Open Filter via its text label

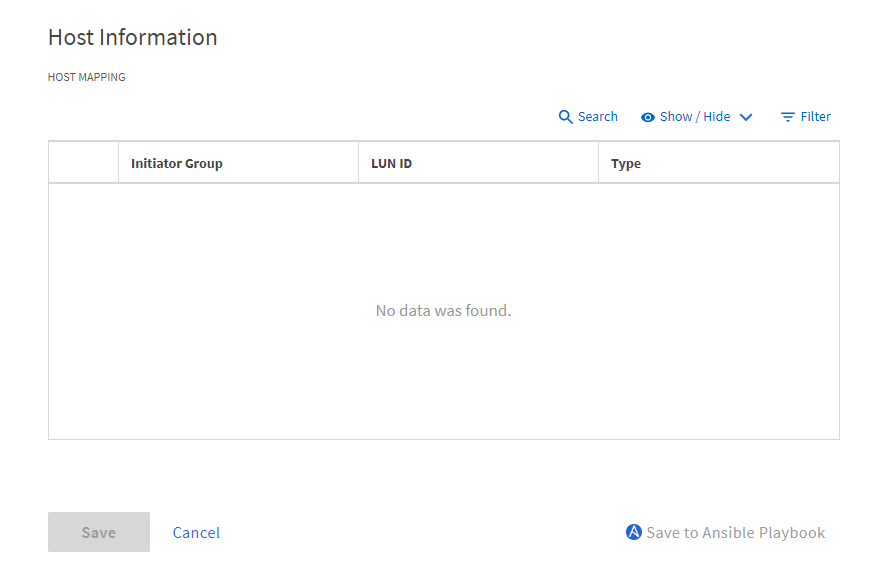click(815, 117)
